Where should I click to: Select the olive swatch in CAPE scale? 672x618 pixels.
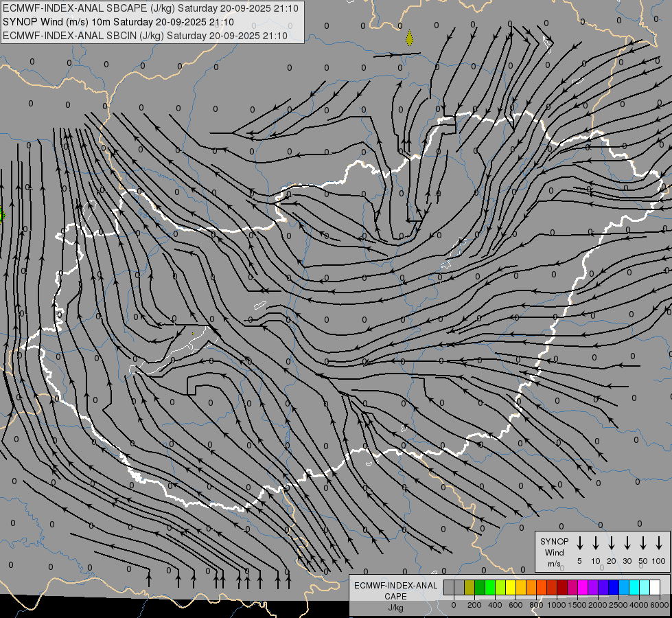470,587
